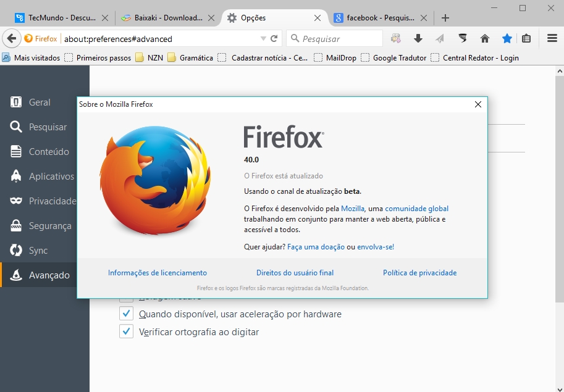This screenshot has height=392, width=564.
Task: Open Direitos do usuário final link
Action: (295, 273)
